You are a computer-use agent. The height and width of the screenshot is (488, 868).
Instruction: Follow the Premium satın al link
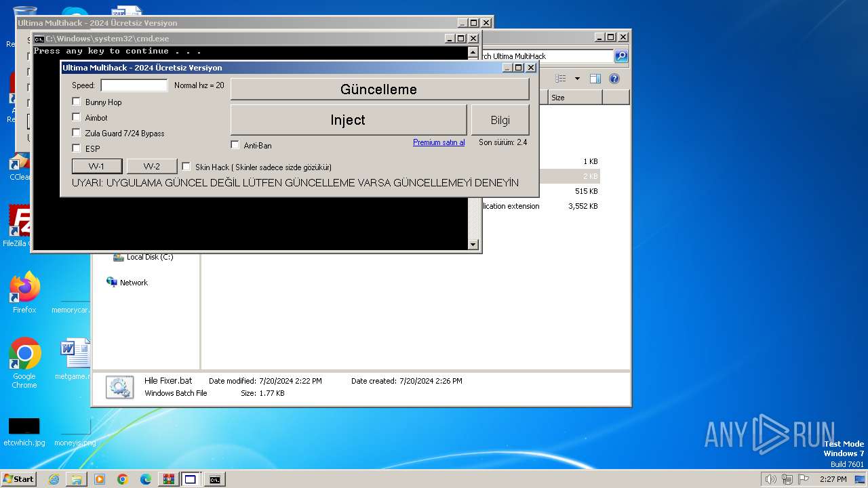[439, 142]
